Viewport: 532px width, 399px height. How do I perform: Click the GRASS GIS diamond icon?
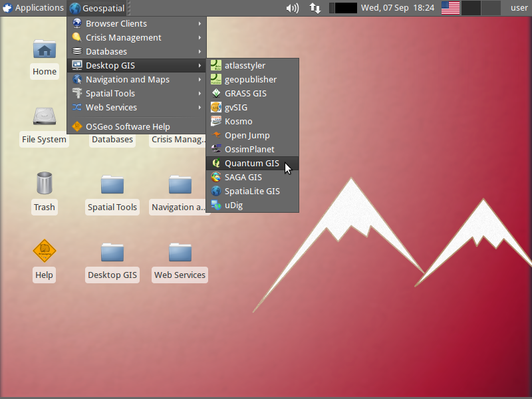pos(215,93)
